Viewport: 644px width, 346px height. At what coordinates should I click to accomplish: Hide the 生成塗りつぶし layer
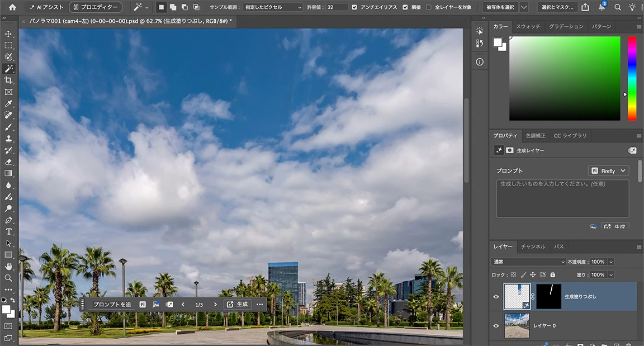coord(496,296)
